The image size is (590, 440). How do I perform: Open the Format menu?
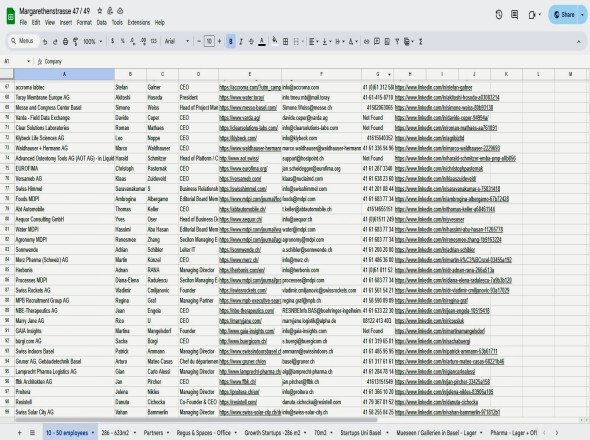coord(84,23)
